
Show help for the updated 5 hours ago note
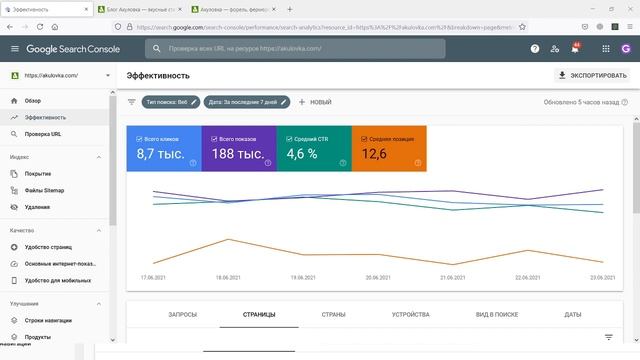[624, 102]
